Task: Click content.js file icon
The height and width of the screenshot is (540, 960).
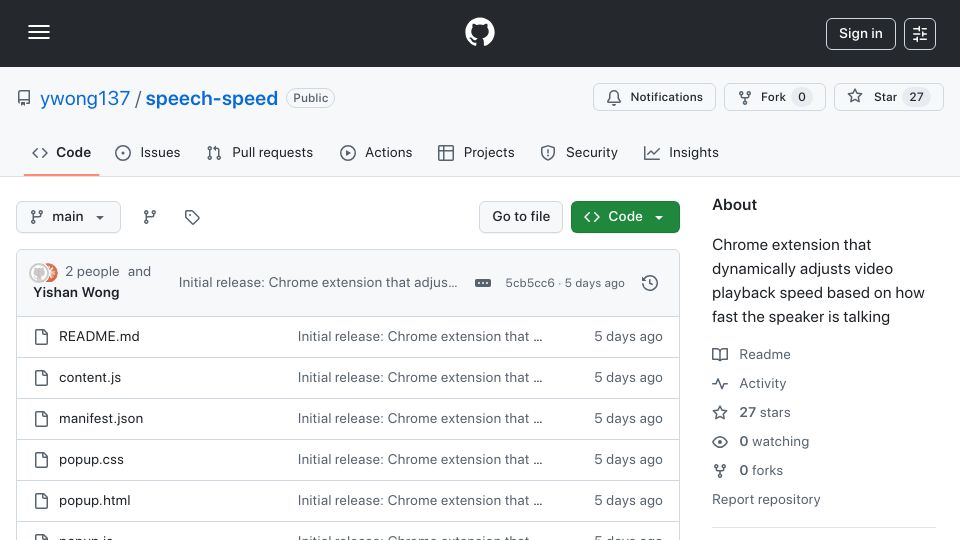Action: pos(41,378)
